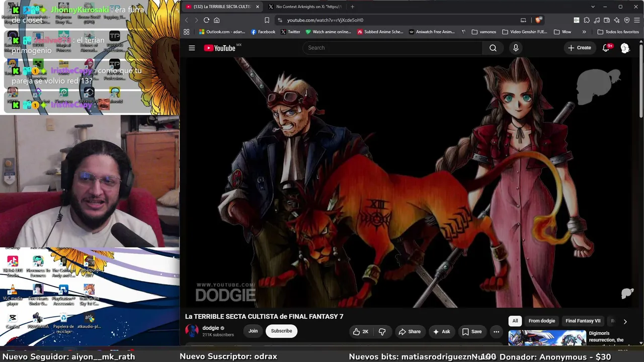
Task: Show more bookmarks with the overflow chevron
Action: point(584,32)
